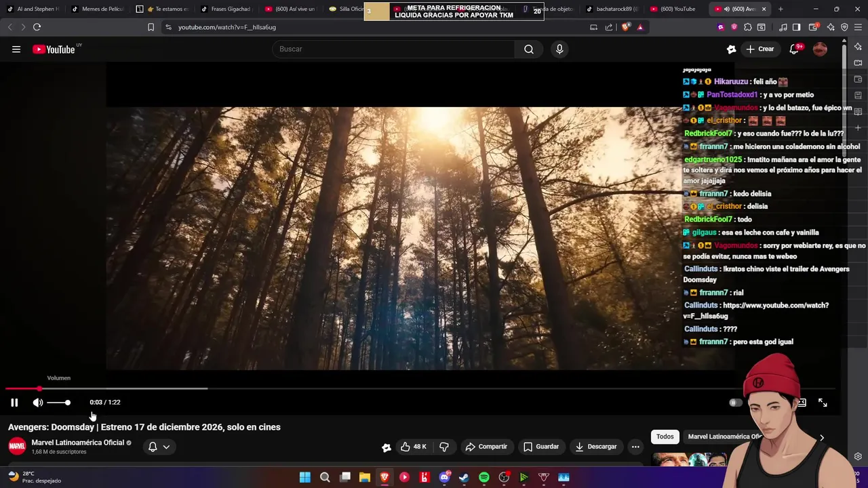Open Reading List in the sidebar

tap(858, 111)
